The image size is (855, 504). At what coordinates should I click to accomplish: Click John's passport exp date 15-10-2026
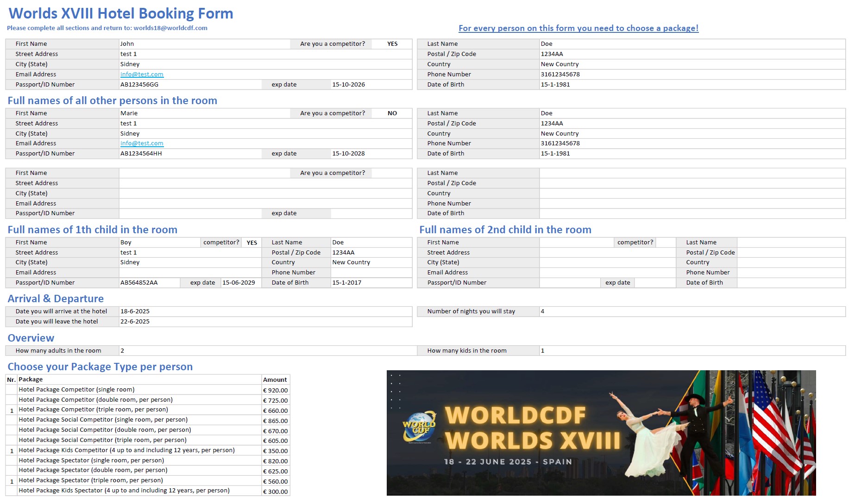pyautogui.click(x=371, y=85)
